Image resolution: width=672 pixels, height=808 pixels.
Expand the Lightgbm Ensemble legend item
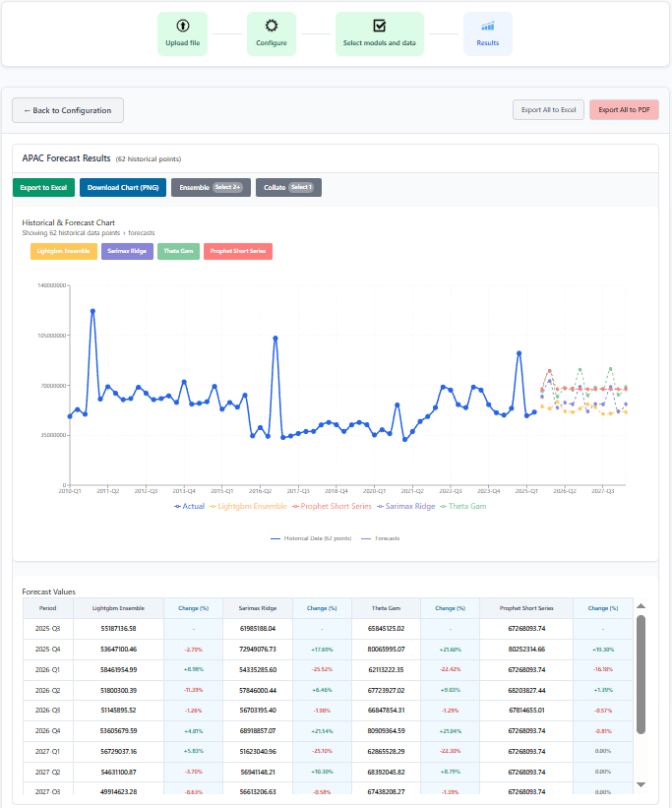[x=250, y=505]
